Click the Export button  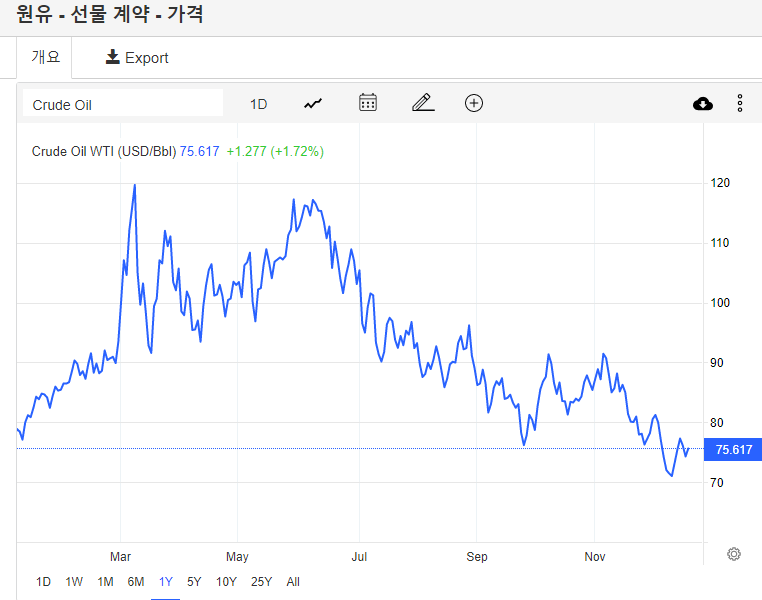137,57
